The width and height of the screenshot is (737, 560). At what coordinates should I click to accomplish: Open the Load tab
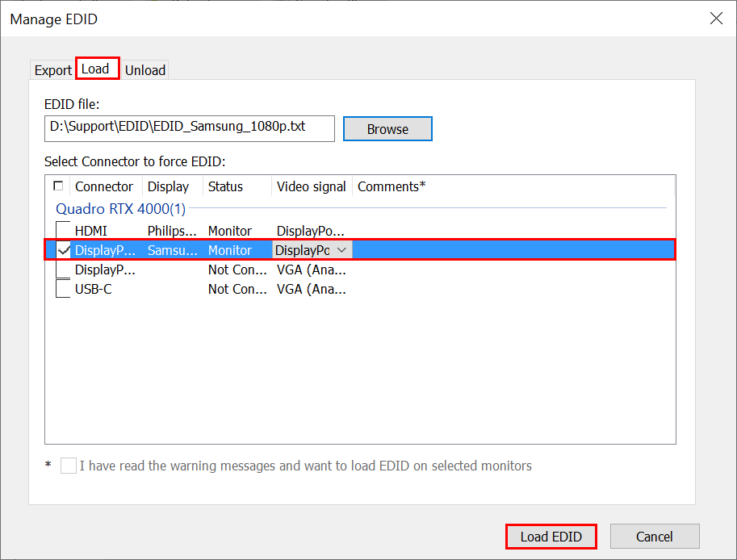[x=95, y=69]
